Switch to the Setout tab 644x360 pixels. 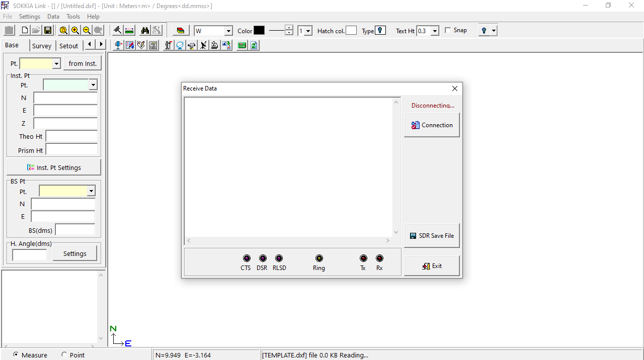click(69, 46)
